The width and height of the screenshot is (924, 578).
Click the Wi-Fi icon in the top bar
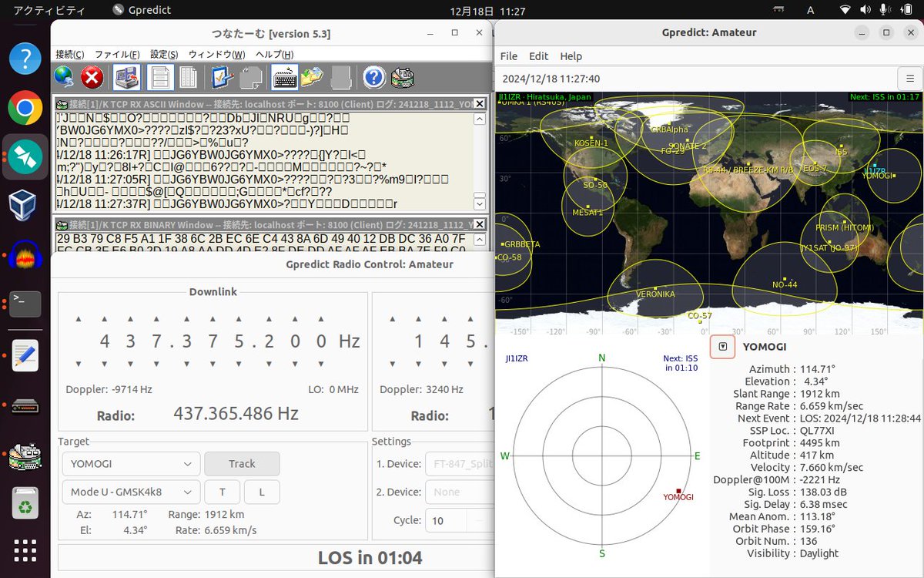pos(845,10)
